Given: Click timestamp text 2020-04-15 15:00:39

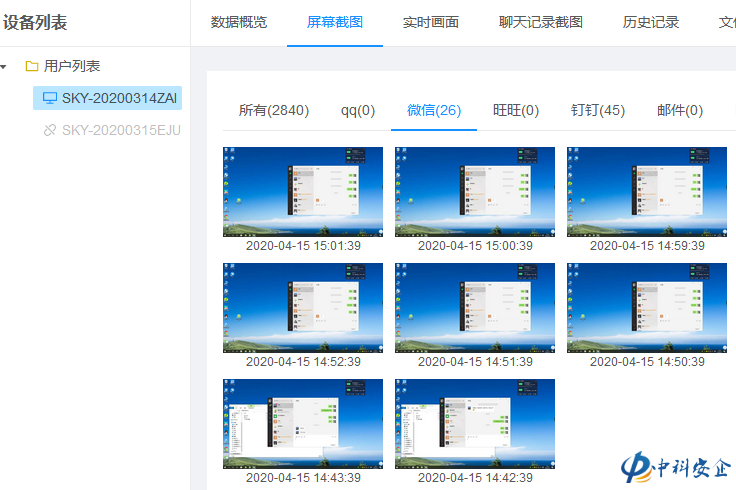Looking at the screenshot, I should tap(475, 245).
